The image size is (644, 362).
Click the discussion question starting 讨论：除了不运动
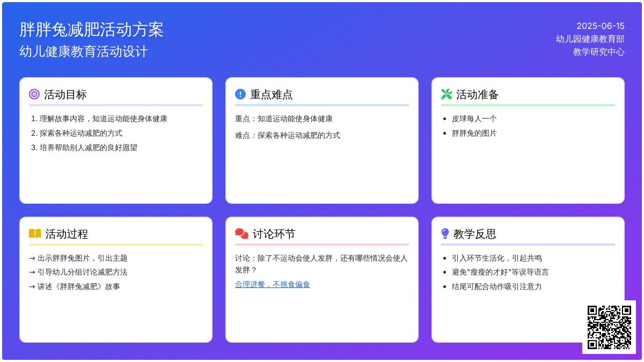pyautogui.click(x=321, y=264)
